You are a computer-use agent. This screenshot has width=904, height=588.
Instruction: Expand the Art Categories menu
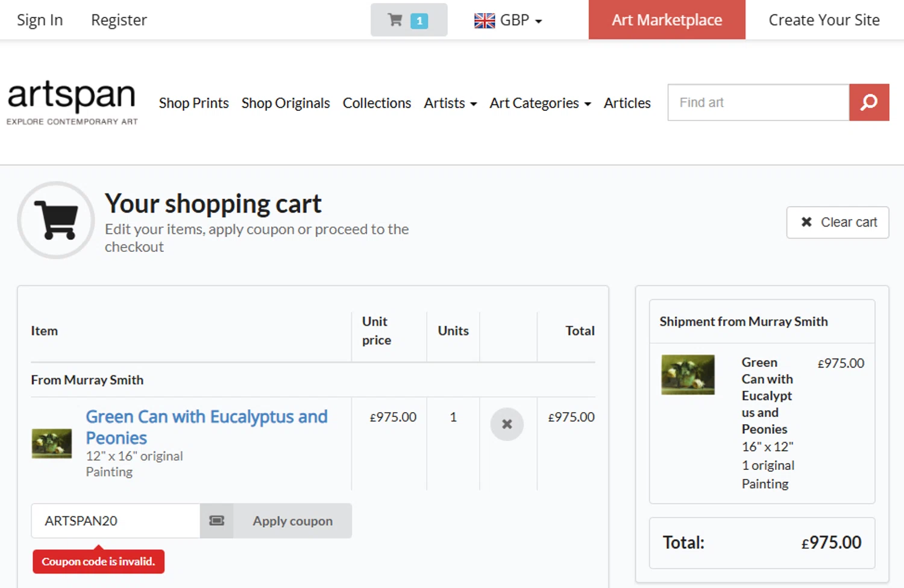(x=540, y=103)
